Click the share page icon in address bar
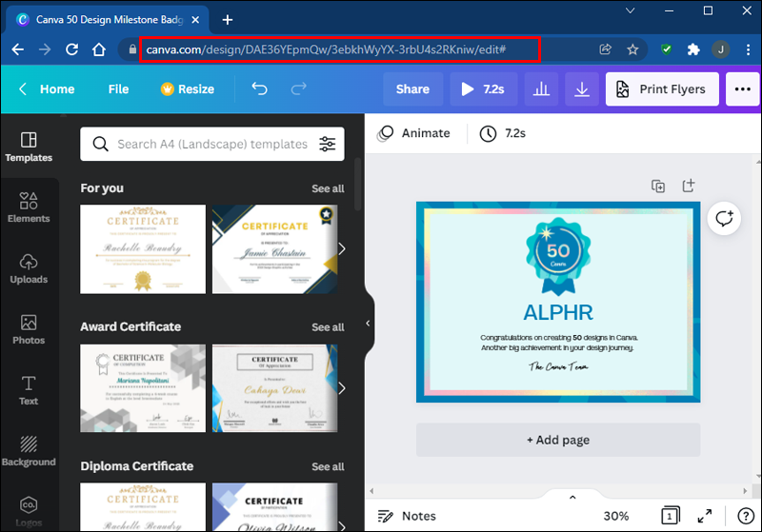Viewport: 762px width, 532px height. tap(605, 49)
